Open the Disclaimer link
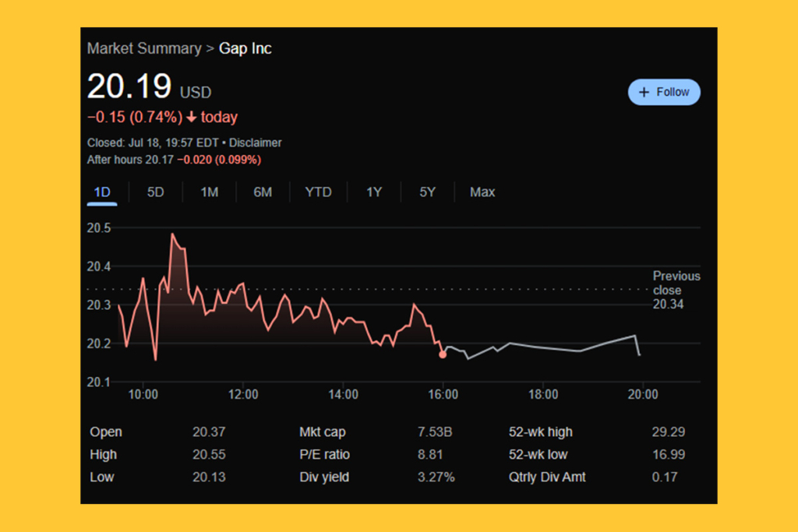Screen dimensions: 798x532 coord(256,143)
